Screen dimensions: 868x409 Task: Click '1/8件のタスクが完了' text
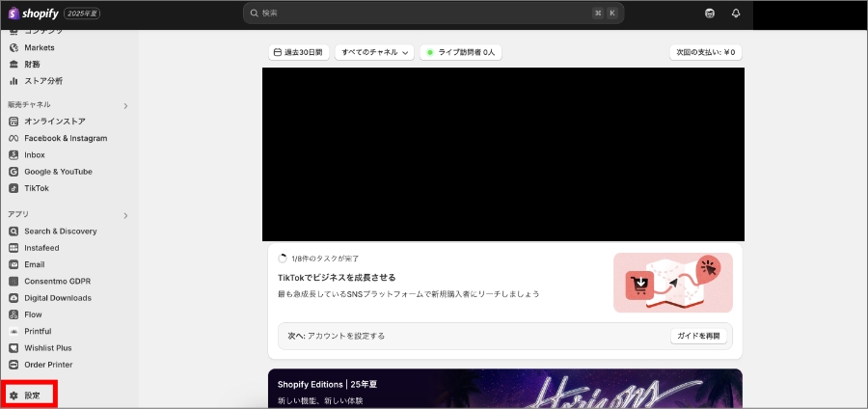326,259
